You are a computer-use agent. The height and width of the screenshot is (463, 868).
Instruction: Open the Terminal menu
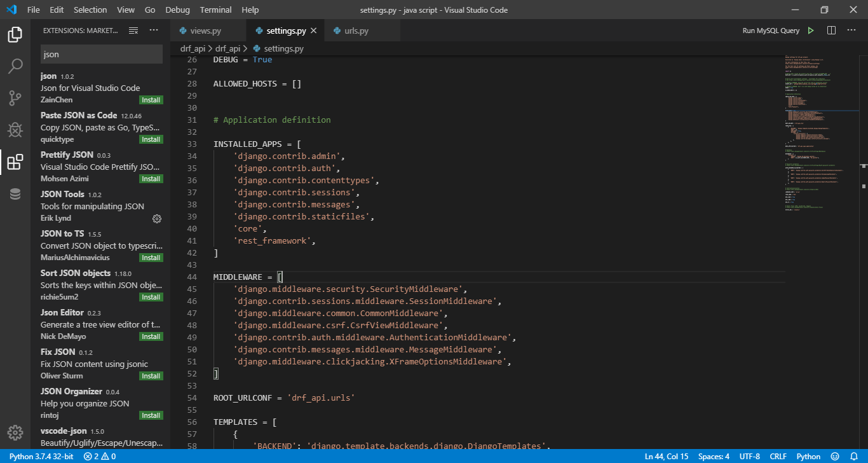(x=215, y=10)
